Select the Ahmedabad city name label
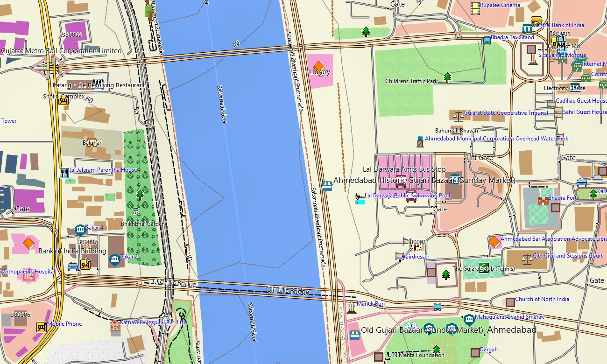 [512, 330]
